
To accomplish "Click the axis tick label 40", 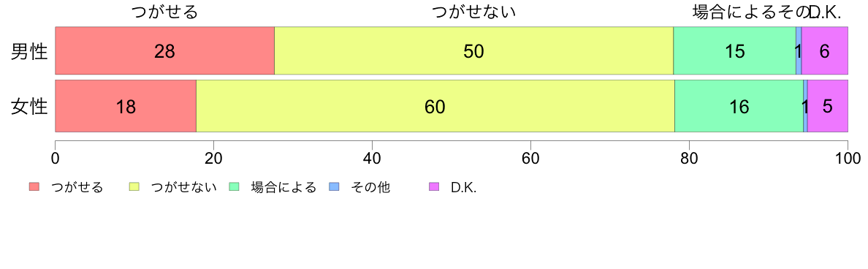I will point(372,159).
